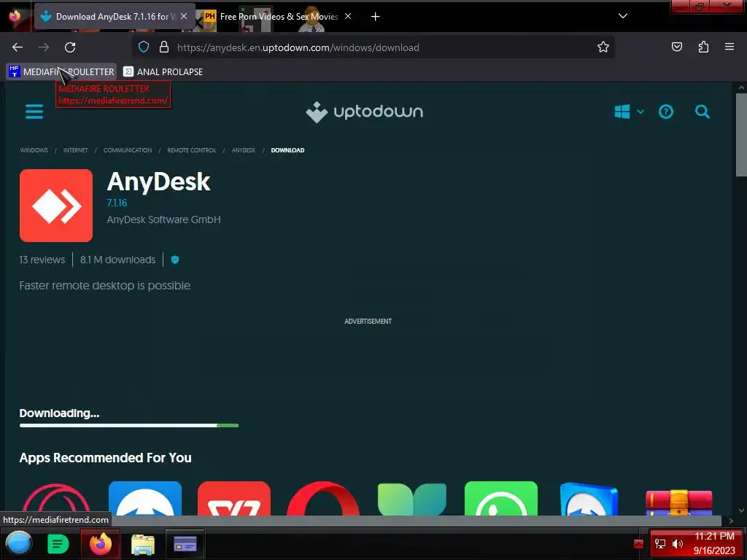This screenshot has height=560, width=747.
Task: Click version number 7.1.16
Action: [117, 203]
